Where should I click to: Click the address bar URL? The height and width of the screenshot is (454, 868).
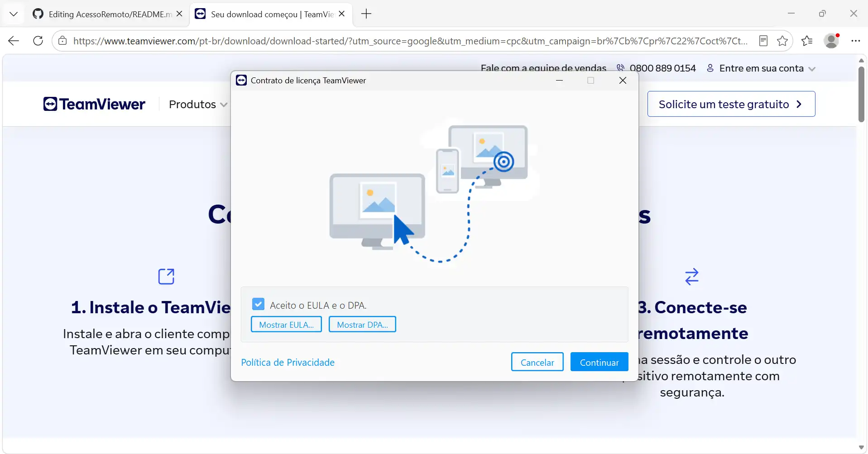coord(410,41)
